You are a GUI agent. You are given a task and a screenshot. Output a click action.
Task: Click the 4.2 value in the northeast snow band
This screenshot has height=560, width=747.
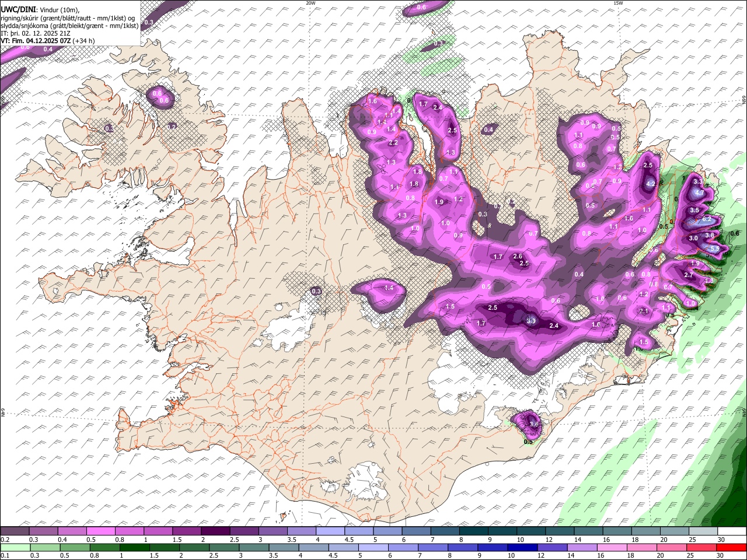pos(651,184)
